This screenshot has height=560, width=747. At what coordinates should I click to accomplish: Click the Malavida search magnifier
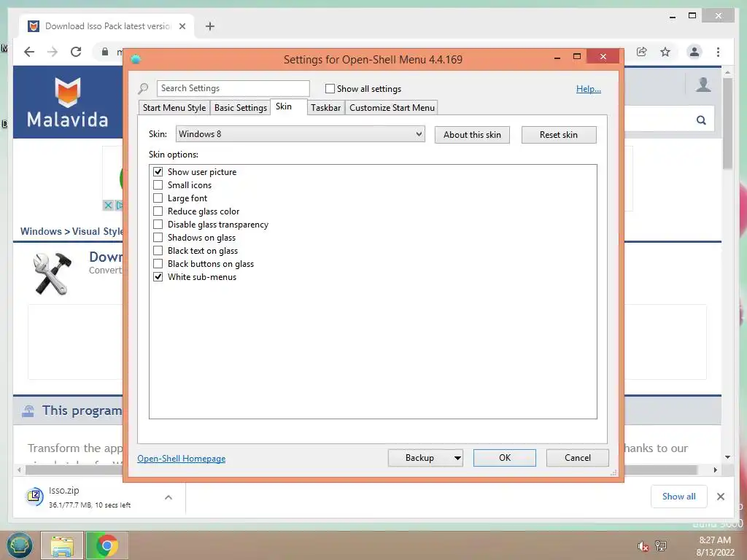coord(701,120)
